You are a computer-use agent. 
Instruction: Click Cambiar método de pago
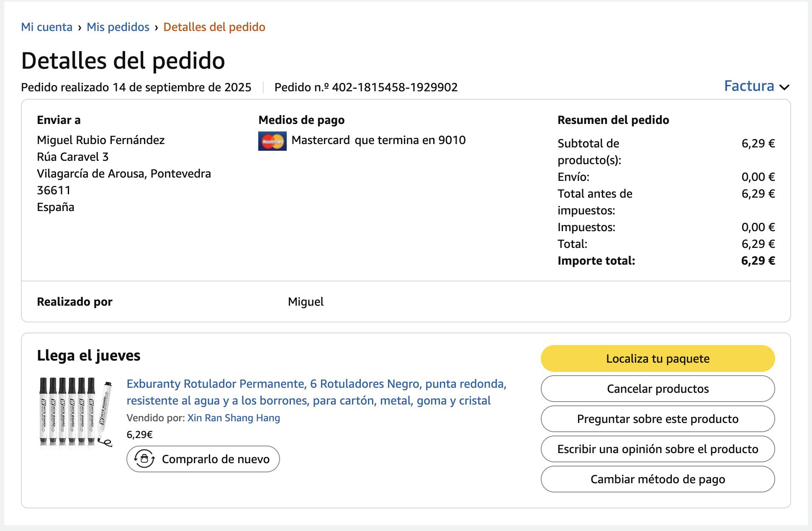657,479
